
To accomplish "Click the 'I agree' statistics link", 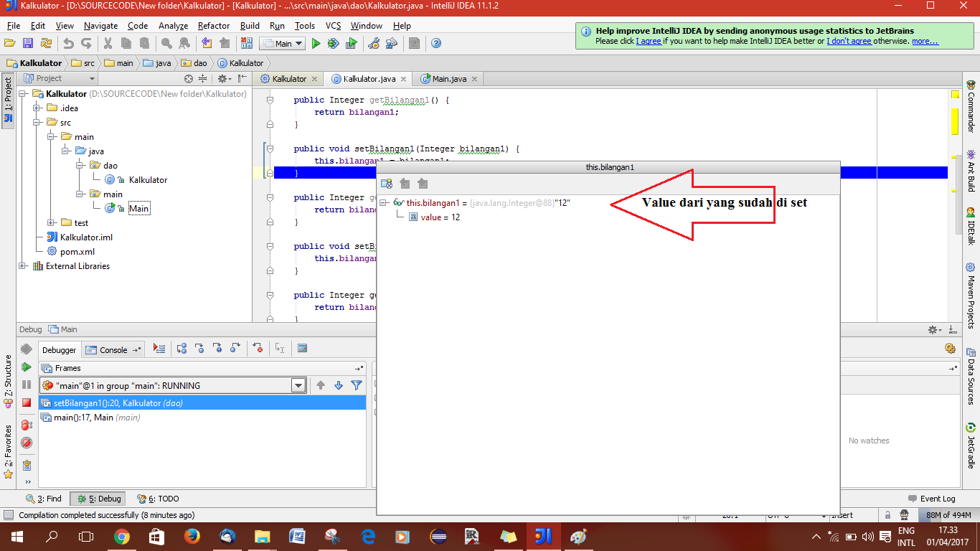I will click(649, 41).
